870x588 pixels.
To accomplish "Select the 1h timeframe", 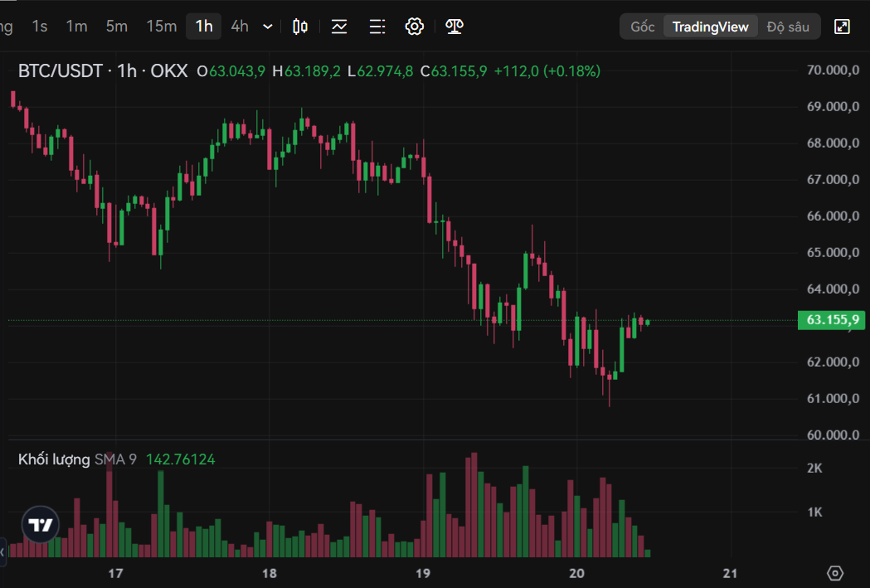I will 204,26.
